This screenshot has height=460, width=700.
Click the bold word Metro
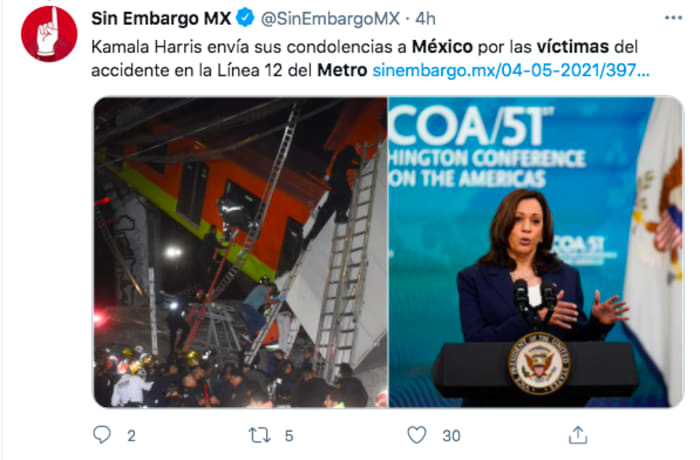[342, 70]
